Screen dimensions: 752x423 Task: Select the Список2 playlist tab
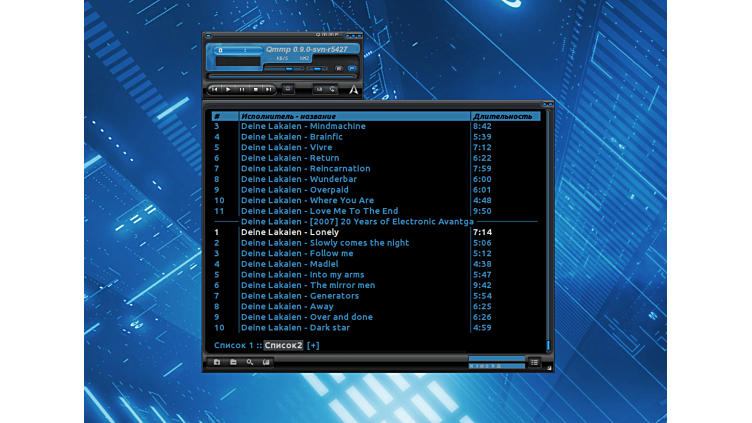coord(283,345)
